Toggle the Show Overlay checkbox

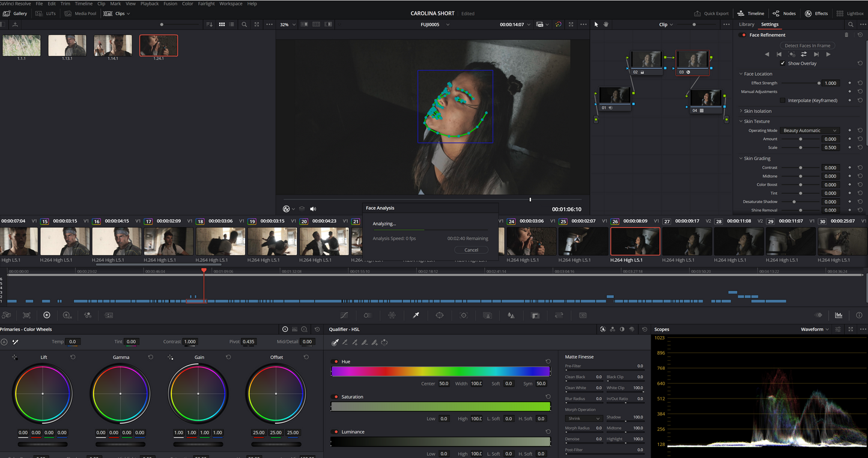pyautogui.click(x=783, y=63)
